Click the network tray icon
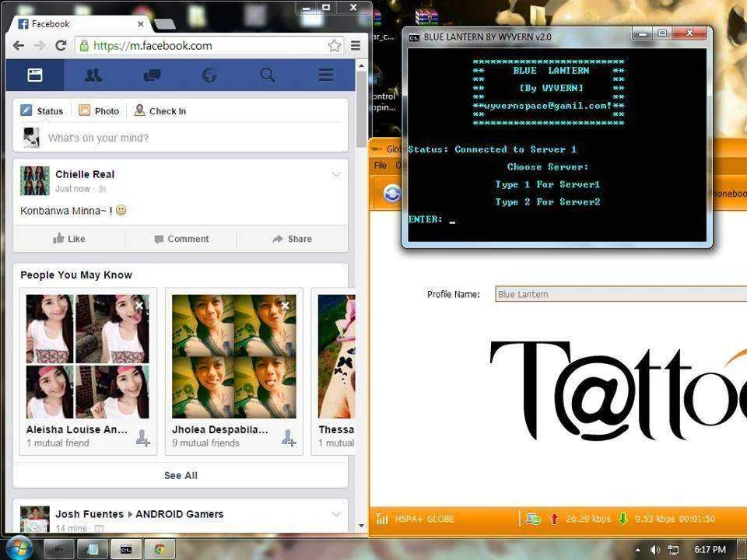The image size is (747, 560). pyautogui.click(x=673, y=550)
